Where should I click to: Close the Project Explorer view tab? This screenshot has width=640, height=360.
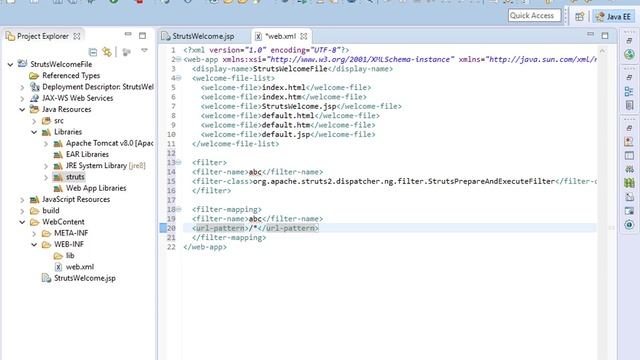77,36
